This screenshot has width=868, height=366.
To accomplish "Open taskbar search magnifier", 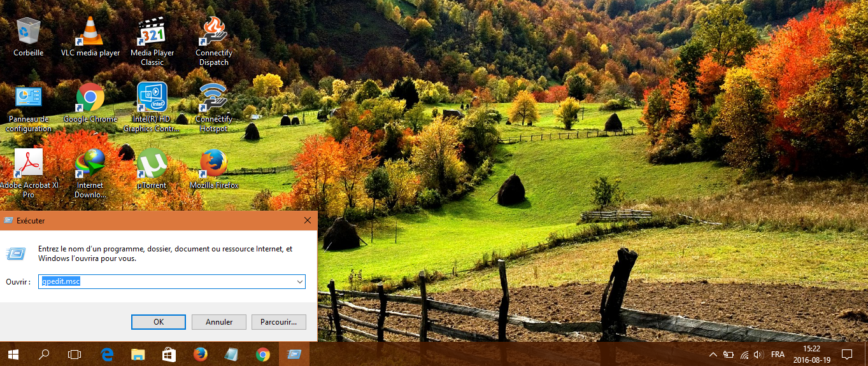I will pyautogui.click(x=44, y=355).
